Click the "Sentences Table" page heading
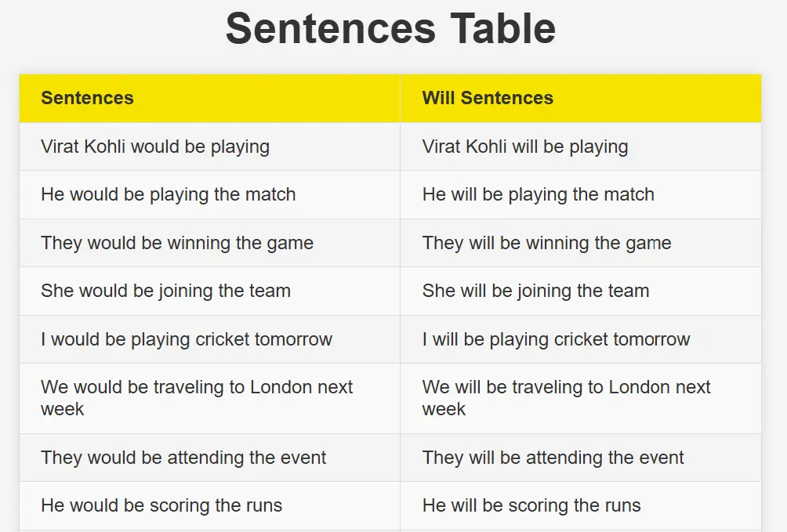This screenshot has width=787, height=532. (390, 29)
